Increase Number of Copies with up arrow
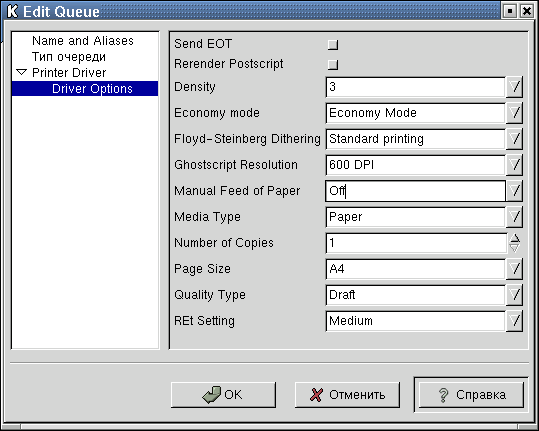This screenshot has width=539, height=431. coord(515,238)
